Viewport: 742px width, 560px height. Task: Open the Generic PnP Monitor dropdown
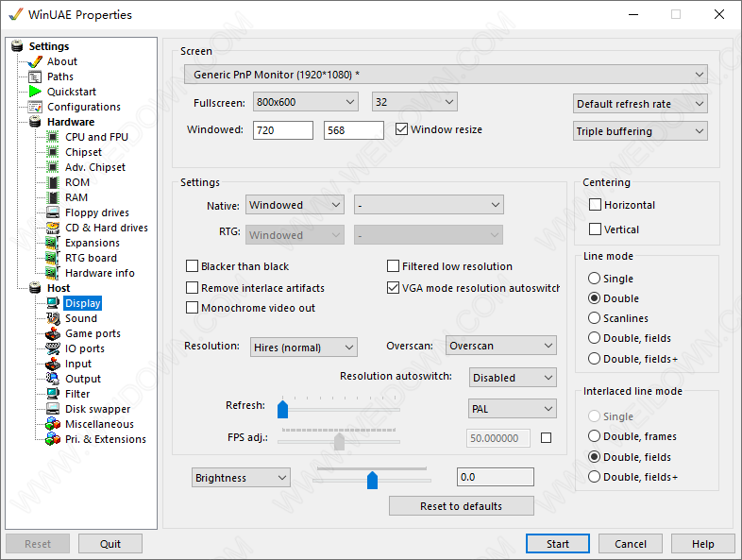[x=446, y=75]
